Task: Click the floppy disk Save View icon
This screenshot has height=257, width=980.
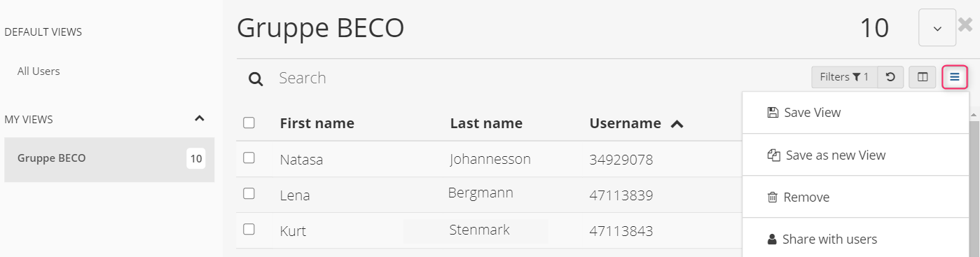Action: pyautogui.click(x=773, y=113)
